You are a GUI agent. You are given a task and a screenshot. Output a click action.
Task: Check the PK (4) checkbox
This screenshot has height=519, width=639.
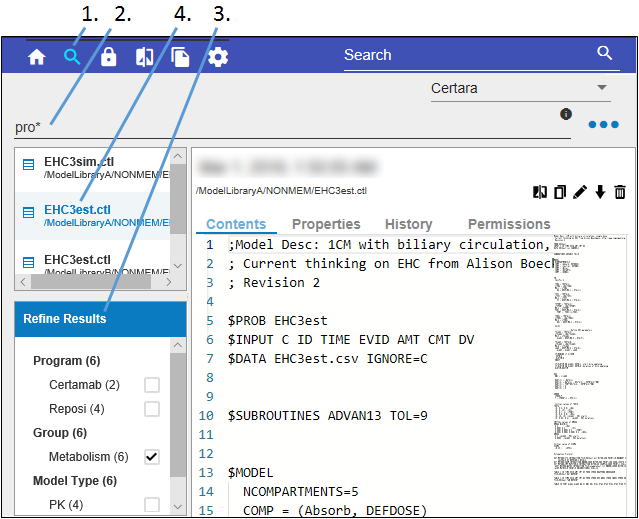click(152, 505)
